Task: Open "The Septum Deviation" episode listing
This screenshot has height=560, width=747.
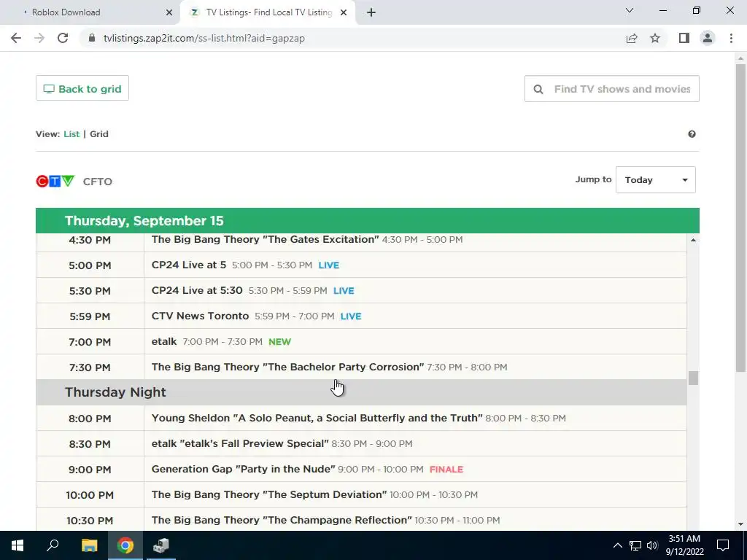Action: click(269, 494)
